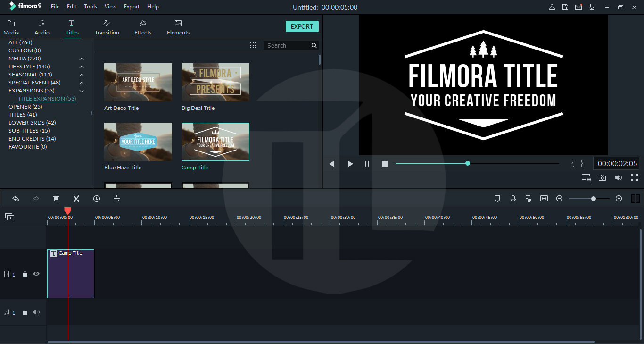Open the Tools menu
This screenshot has height=344, width=644.
click(91, 7)
